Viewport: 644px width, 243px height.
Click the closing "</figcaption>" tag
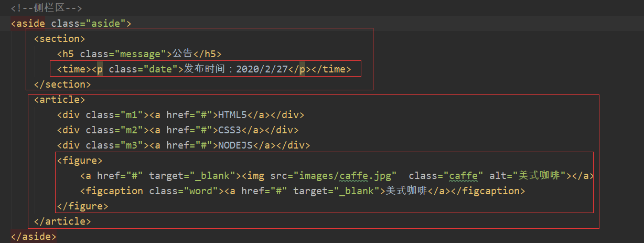point(487,191)
